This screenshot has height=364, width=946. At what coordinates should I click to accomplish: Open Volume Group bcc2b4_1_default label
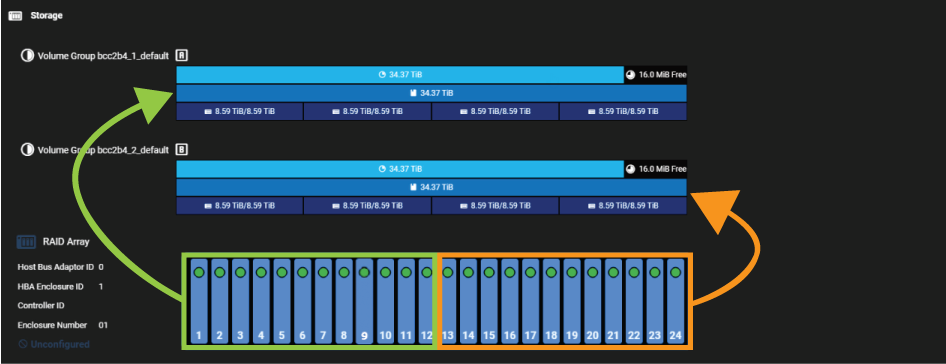point(103,56)
